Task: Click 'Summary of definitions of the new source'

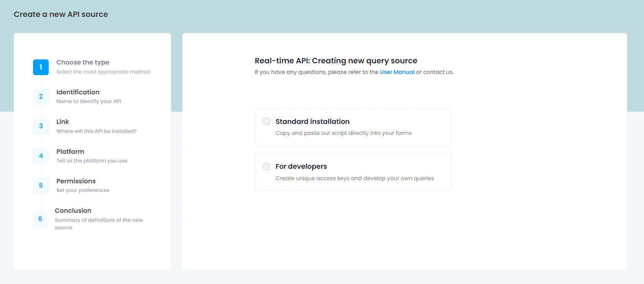Action: (99, 224)
